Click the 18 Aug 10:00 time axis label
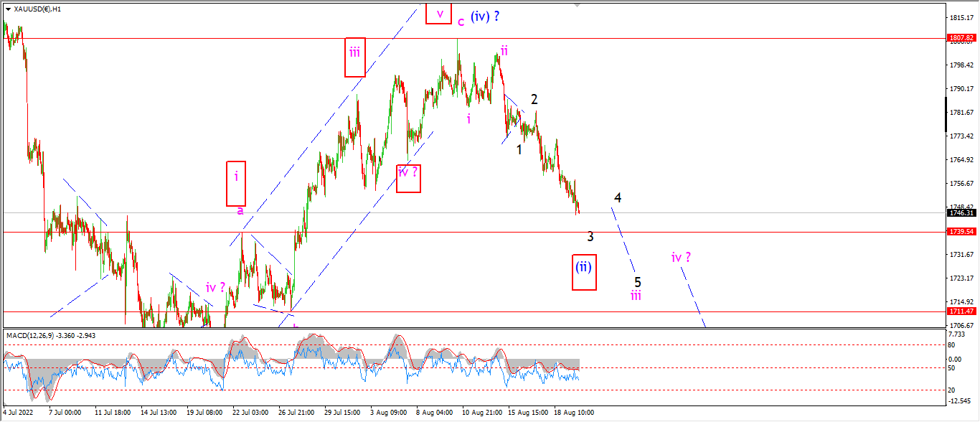 573,413
